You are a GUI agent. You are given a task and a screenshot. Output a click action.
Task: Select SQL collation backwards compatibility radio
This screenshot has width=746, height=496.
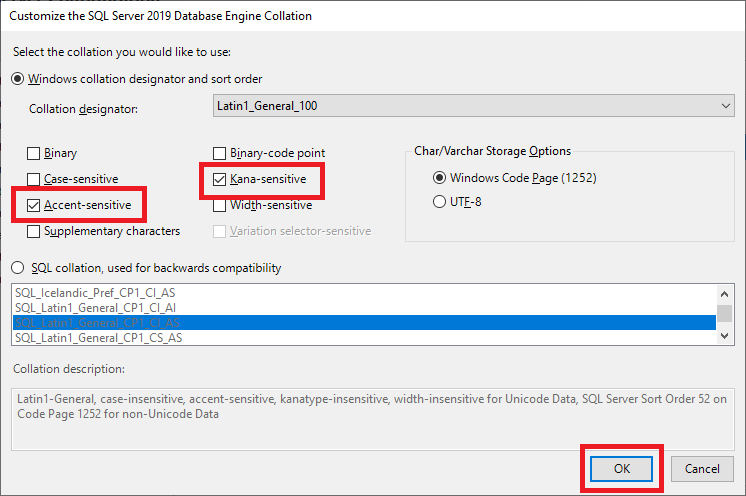pyautogui.click(x=18, y=268)
